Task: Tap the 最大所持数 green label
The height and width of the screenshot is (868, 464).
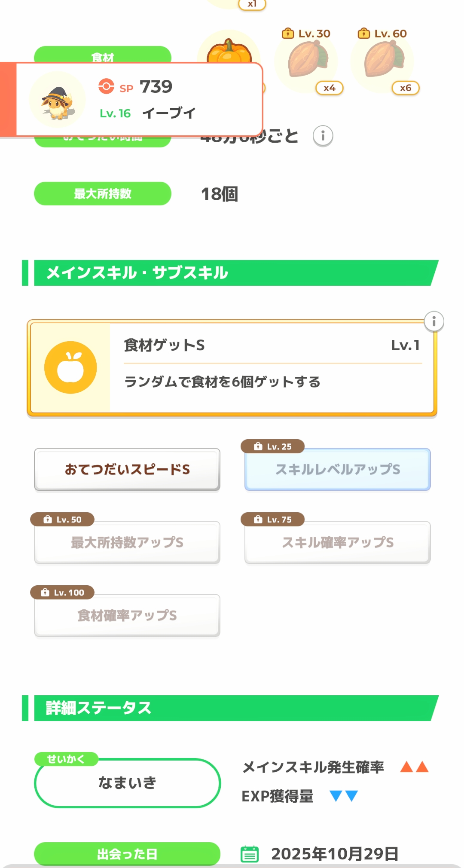Action: (x=103, y=194)
